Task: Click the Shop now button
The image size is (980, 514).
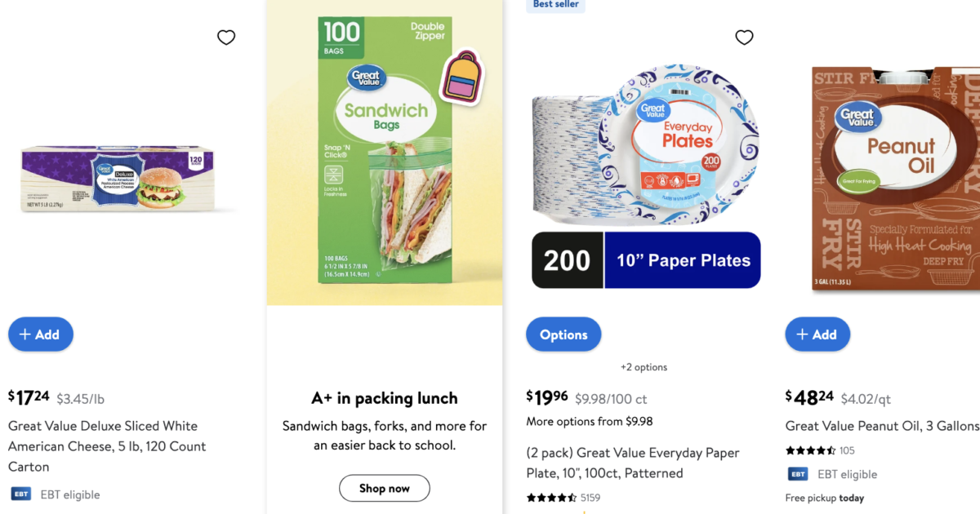Action: pyautogui.click(x=384, y=489)
